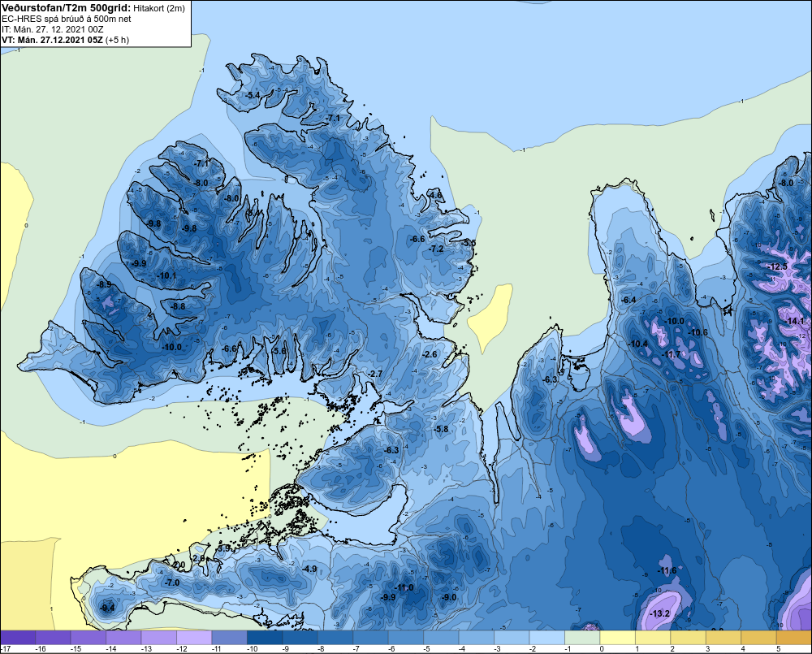Pick the purple legend swatch between -17 and -16
This screenshot has height=654, width=812.
point(18,638)
